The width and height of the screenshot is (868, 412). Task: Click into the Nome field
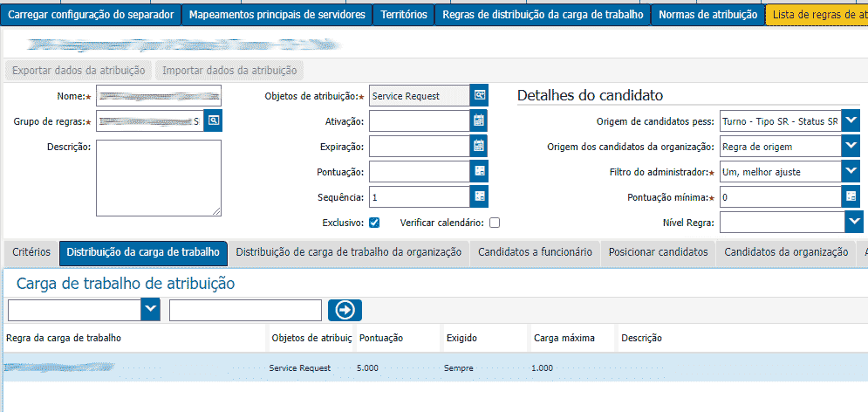pos(159,96)
